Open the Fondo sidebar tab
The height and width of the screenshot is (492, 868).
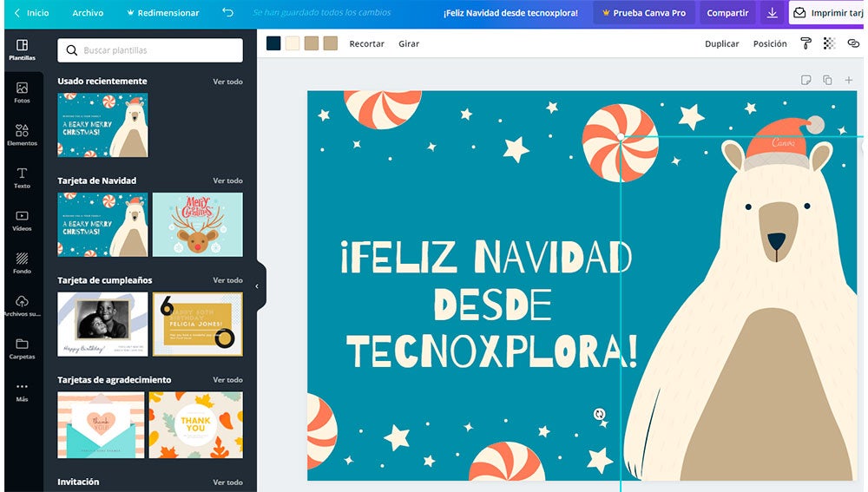coord(23,263)
